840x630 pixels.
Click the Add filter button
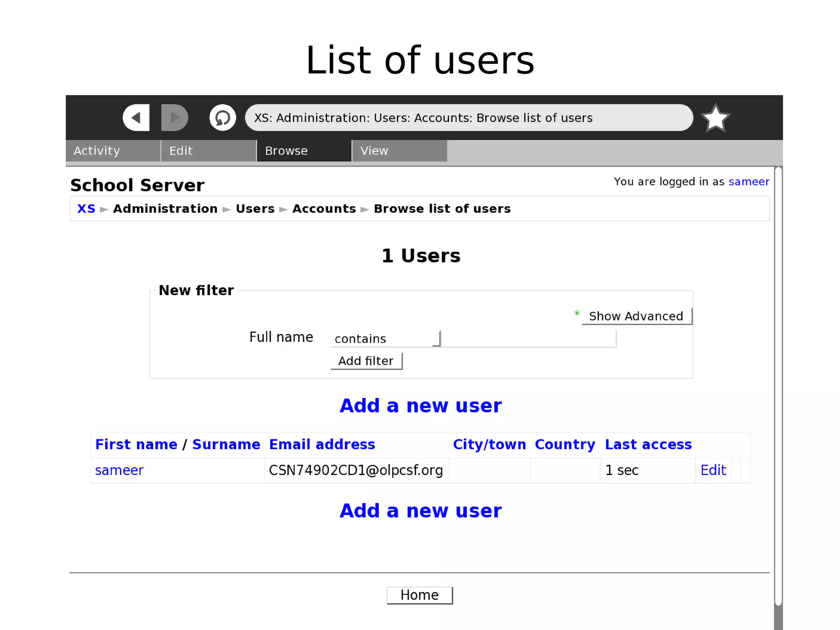(366, 361)
